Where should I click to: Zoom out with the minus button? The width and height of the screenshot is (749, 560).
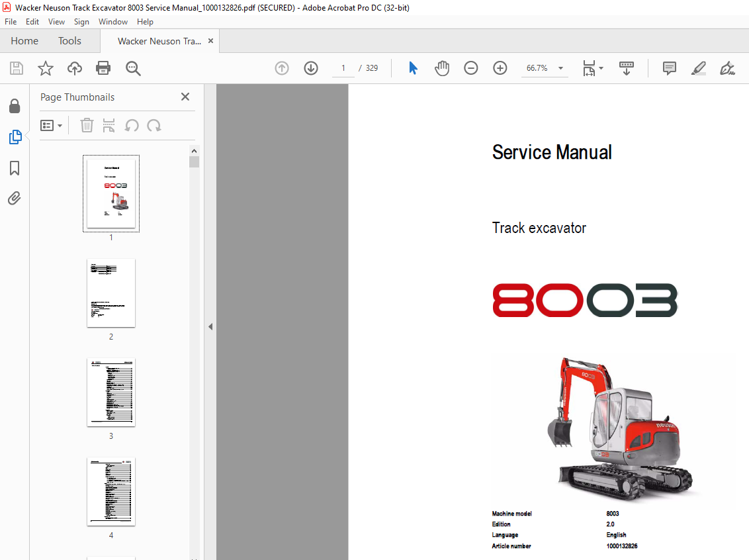[471, 68]
